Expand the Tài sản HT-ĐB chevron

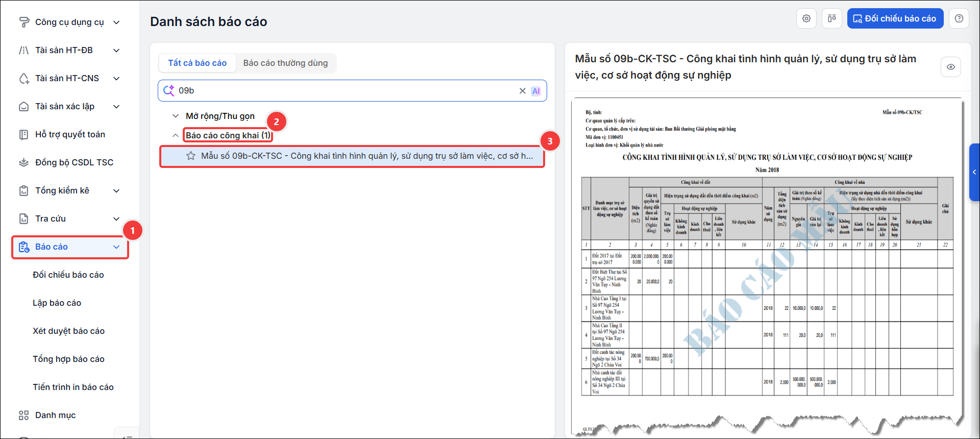(x=116, y=50)
